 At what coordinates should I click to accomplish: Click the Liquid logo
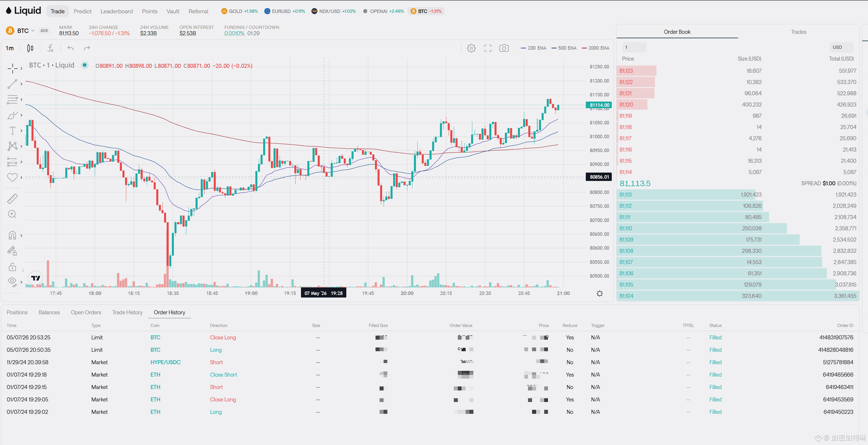point(23,11)
